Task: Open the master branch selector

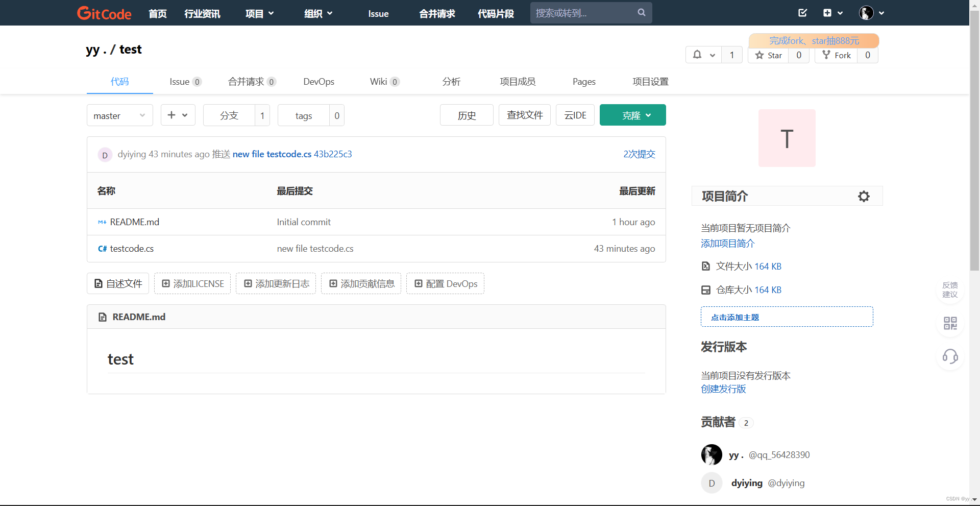Action: [x=119, y=115]
